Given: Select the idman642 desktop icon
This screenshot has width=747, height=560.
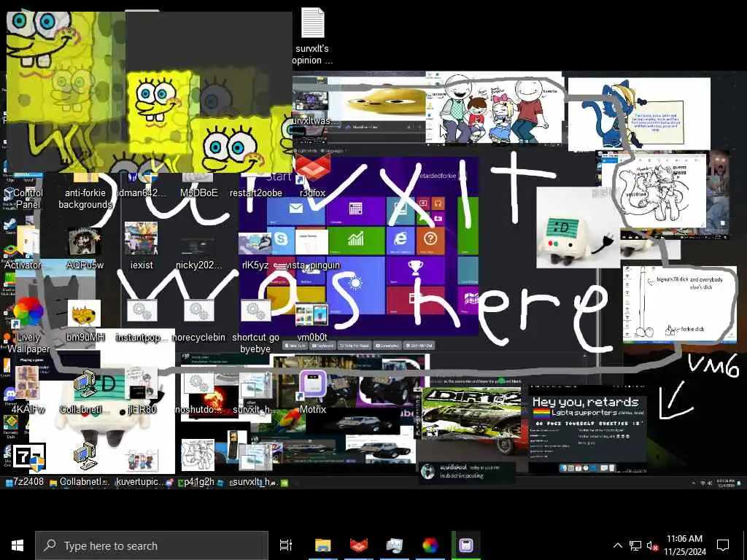Looking at the screenshot, I should click(142, 184).
